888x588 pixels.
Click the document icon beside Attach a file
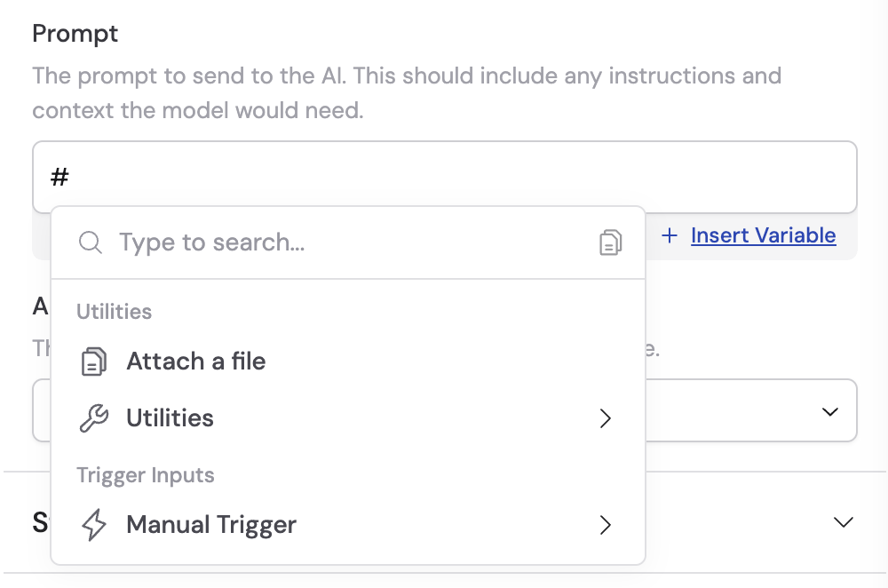click(x=93, y=361)
